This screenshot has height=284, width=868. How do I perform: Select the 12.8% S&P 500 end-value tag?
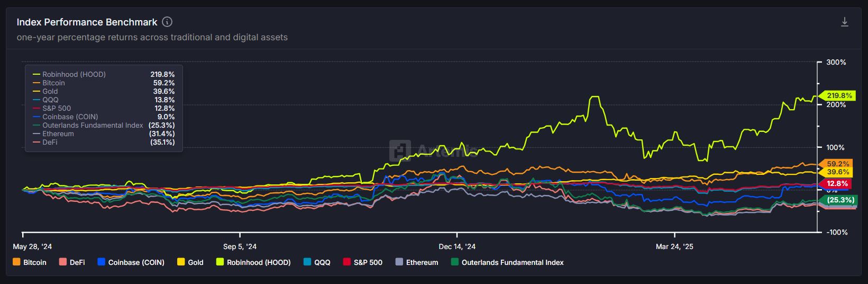point(835,184)
